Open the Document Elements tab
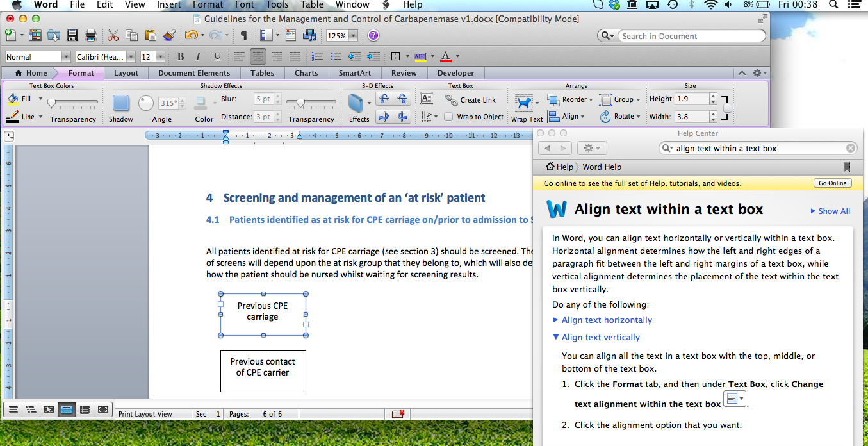The image size is (868, 446). tap(194, 73)
